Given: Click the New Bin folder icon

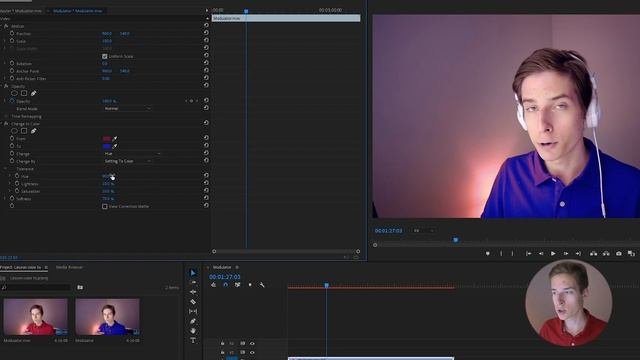Looking at the screenshot, I should click(80, 287).
